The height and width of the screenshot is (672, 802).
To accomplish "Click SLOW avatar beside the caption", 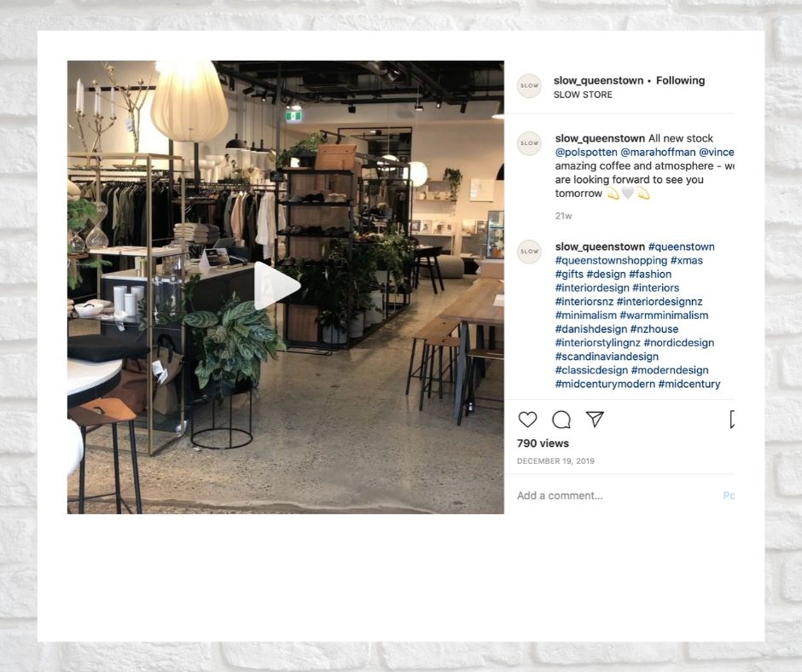I will click(x=529, y=143).
